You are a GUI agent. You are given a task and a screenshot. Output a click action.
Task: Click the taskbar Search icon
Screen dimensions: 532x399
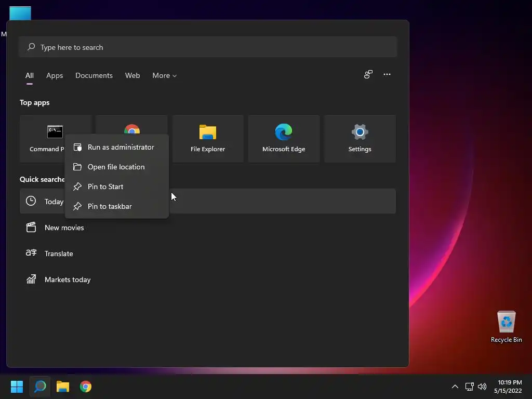coord(40,387)
